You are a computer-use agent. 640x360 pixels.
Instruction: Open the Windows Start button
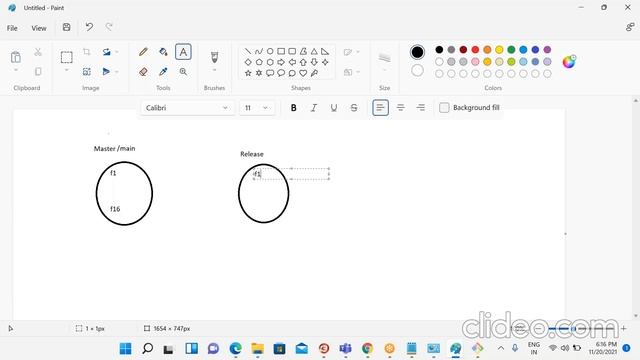tap(125, 349)
